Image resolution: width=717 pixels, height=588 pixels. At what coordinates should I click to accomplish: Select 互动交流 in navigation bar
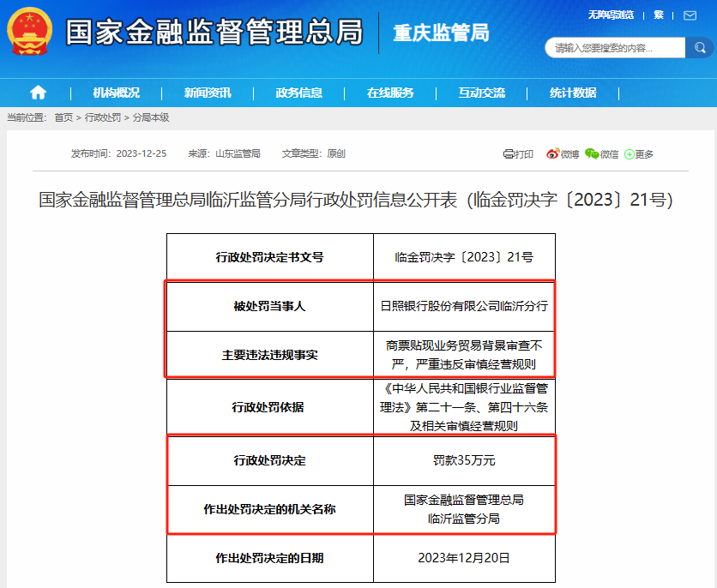tap(481, 93)
